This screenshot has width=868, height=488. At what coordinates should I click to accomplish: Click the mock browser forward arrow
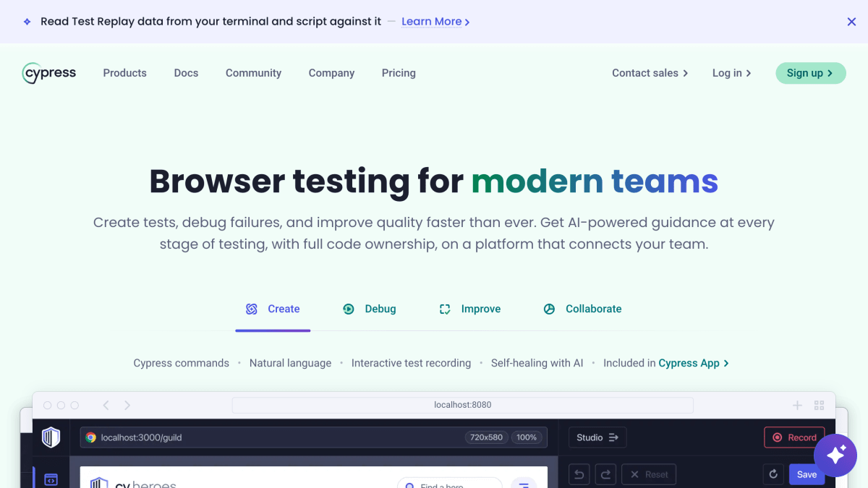pos(127,405)
